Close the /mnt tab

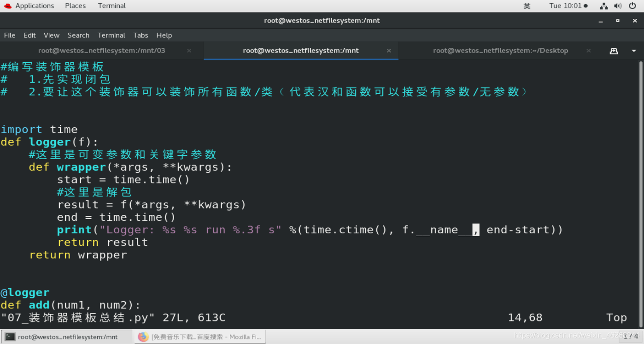389,51
